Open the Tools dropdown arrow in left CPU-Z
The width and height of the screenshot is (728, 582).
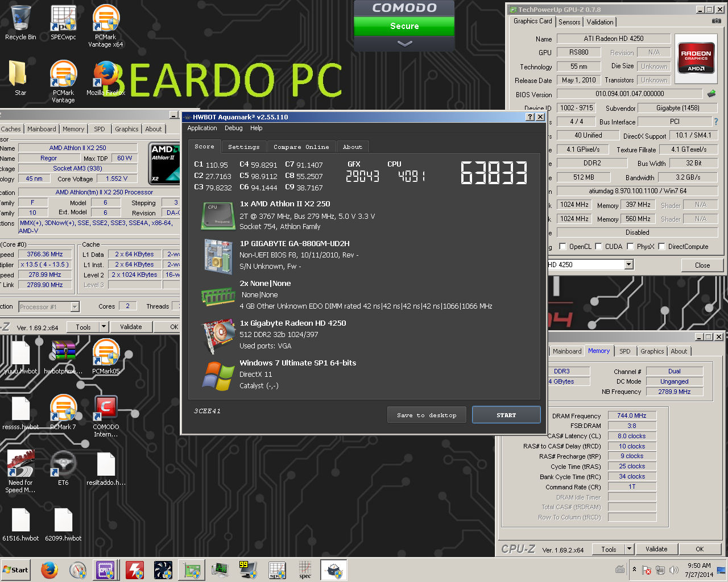(x=104, y=327)
